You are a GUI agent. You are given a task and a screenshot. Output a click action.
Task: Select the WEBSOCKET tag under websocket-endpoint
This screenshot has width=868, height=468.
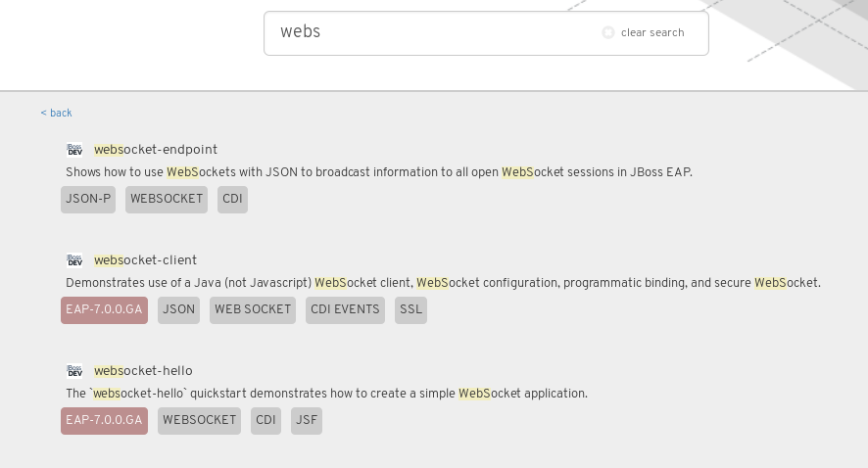[167, 200]
